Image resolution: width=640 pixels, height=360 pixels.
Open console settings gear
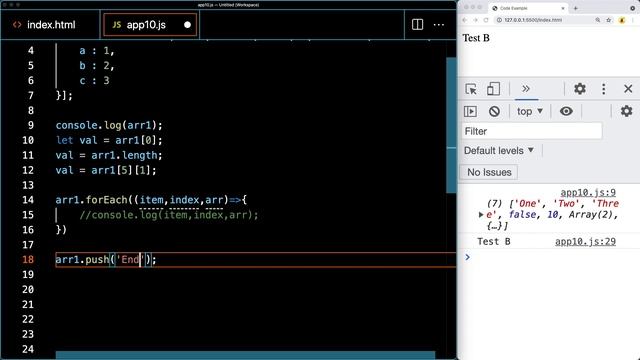[x=626, y=111]
